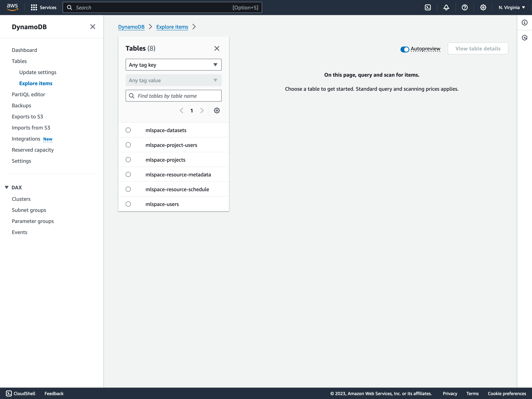Image resolution: width=532 pixels, height=399 pixels.
Task: Open the N. Virginia region selector
Action: pyautogui.click(x=511, y=7)
